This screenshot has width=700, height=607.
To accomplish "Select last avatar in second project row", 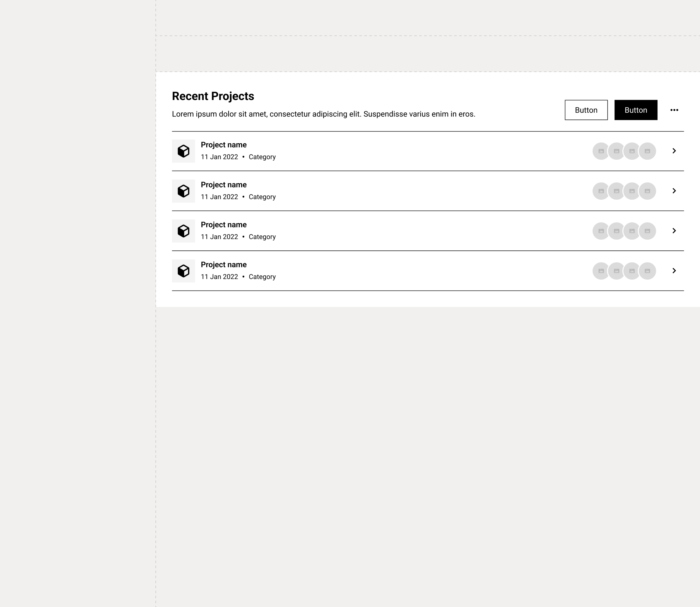I will pos(647,191).
